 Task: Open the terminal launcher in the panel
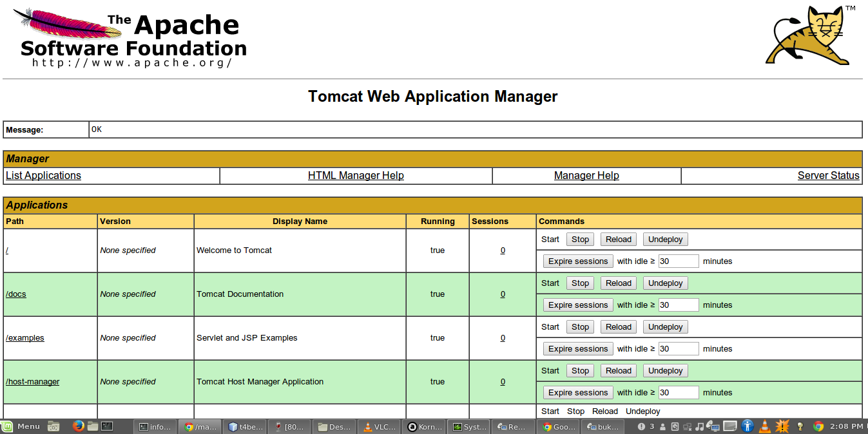click(x=107, y=426)
